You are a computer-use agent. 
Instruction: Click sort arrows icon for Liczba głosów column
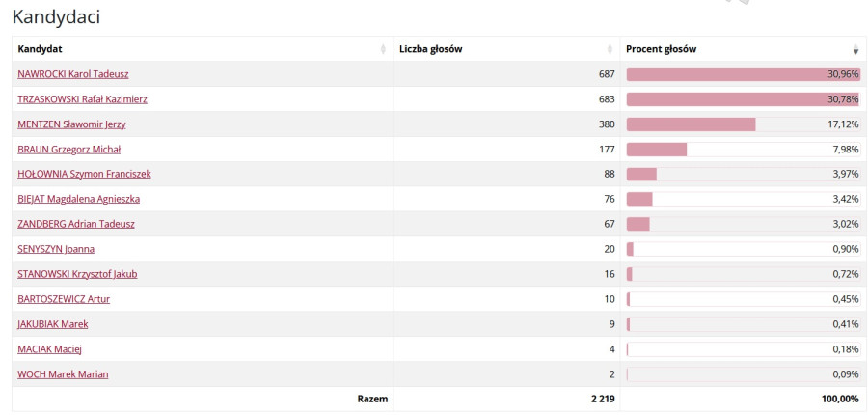click(610, 49)
